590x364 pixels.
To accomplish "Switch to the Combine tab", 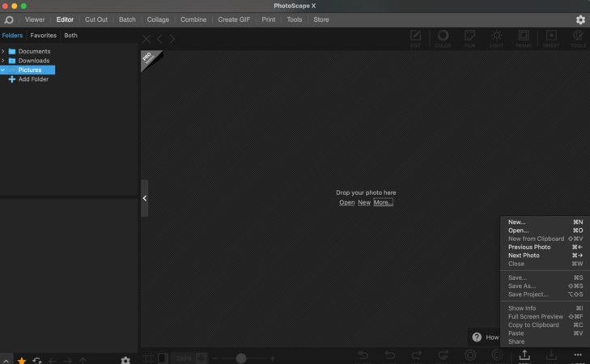I will click(193, 19).
